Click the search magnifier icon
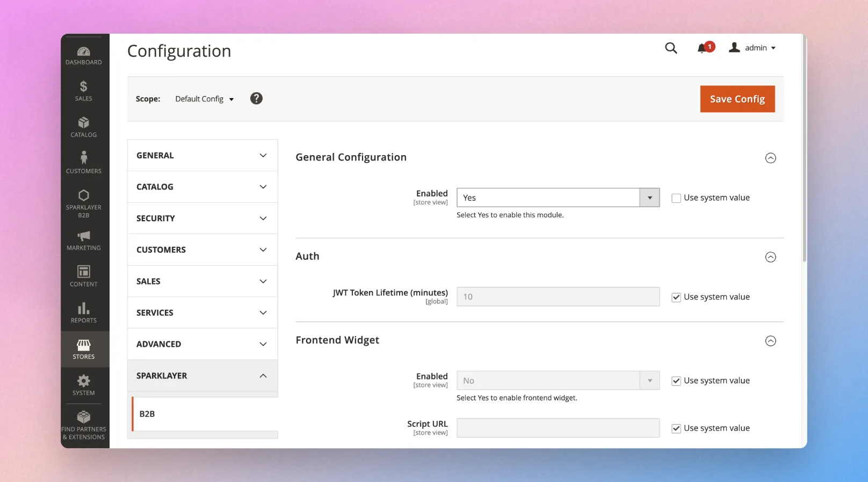 (671, 48)
